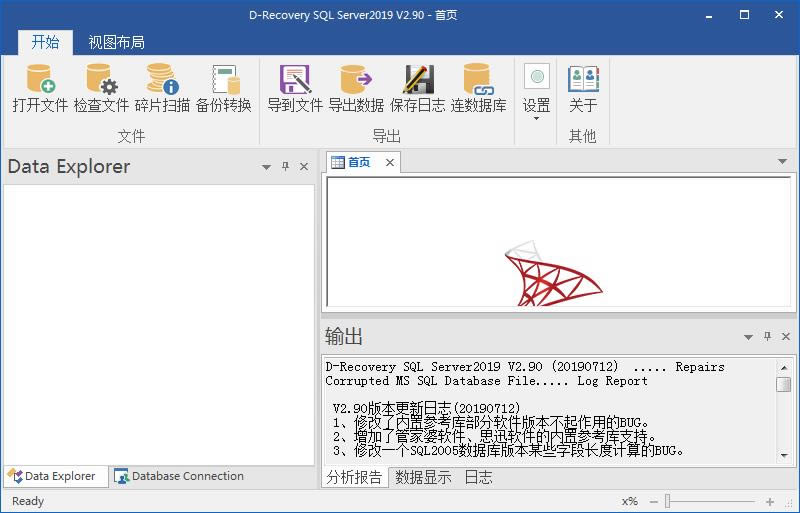Click the zoom-in plus button in status bar
The height and width of the screenshot is (513, 800).
coord(769,502)
